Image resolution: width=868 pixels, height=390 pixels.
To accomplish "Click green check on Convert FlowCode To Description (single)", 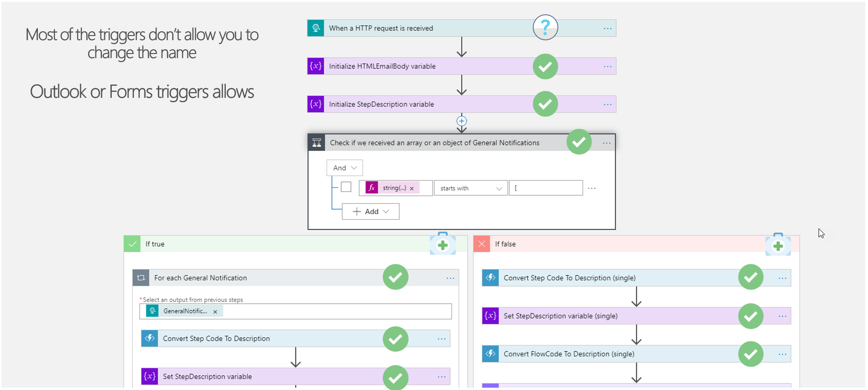I will pos(751,354).
